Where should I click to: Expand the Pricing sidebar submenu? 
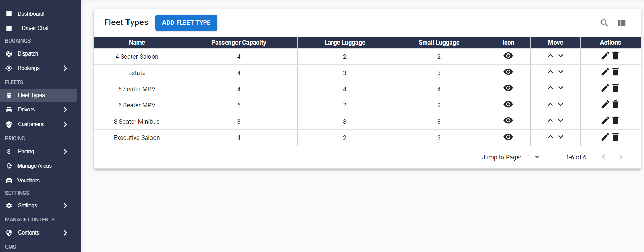coord(65,152)
